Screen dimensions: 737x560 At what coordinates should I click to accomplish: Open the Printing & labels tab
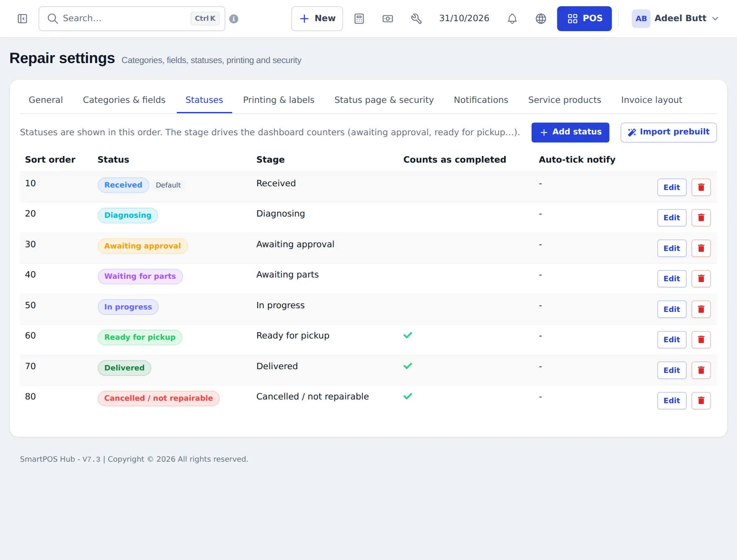pos(279,100)
